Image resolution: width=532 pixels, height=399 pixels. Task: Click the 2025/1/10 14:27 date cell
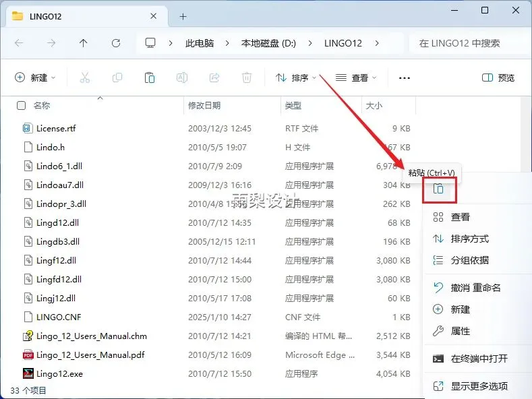(x=220, y=317)
